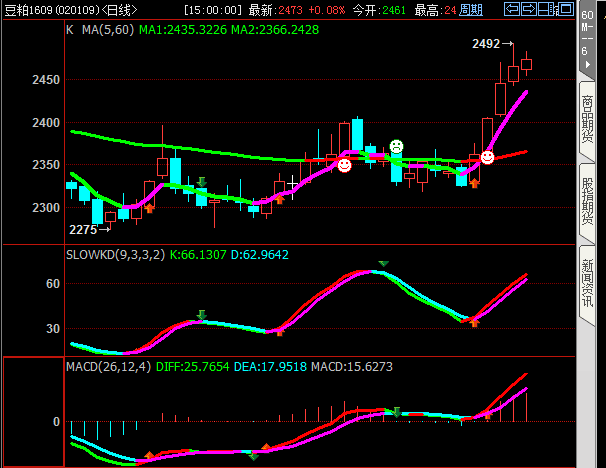606x468 pixels.
Task: Click the 2450 price axis label
Action: 46,80
